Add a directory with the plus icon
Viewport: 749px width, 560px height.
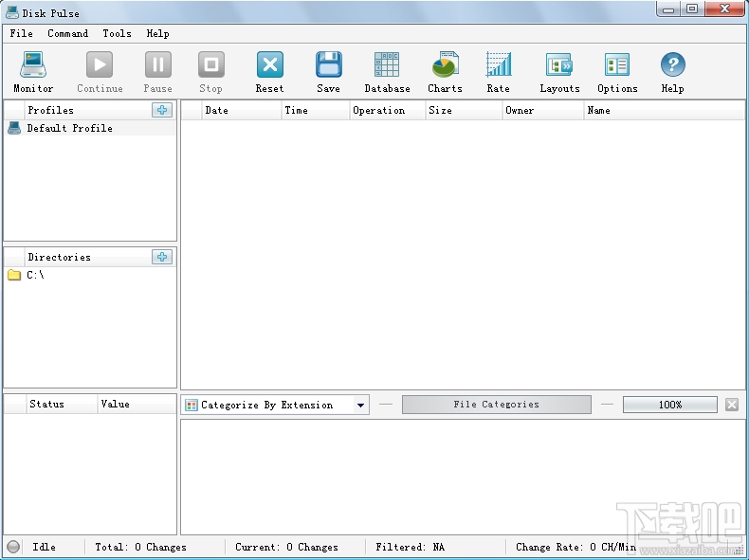click(x=162, y=257)
